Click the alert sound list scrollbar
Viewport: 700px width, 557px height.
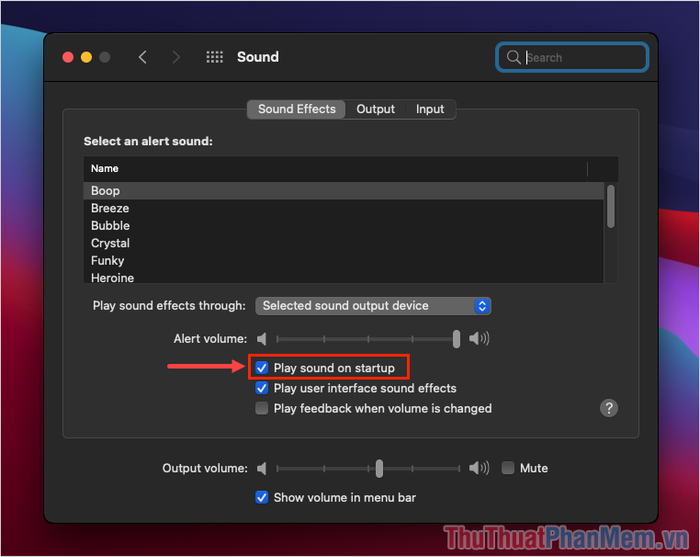tap(611, 207)
